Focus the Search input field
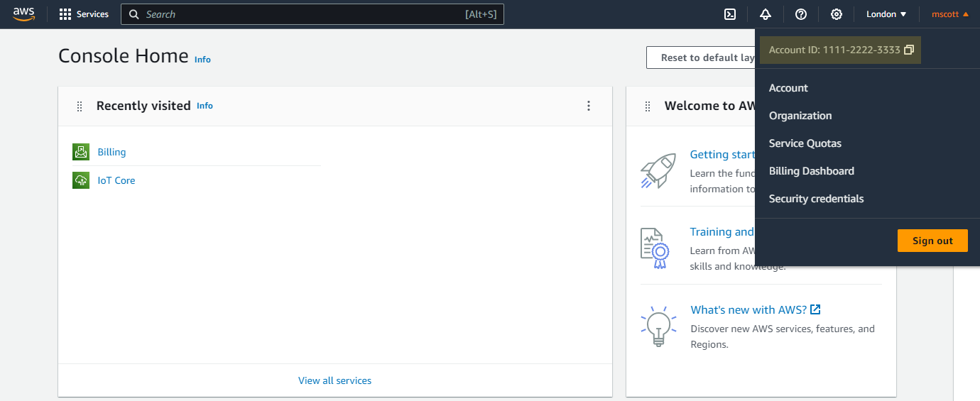980x401 pixels. coord(312,14)
